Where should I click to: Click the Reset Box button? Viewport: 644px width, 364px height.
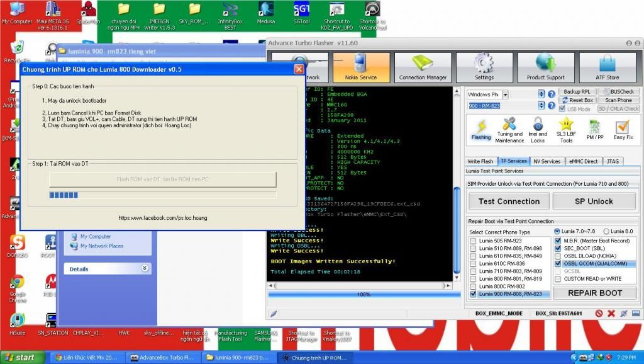[577, 100]
